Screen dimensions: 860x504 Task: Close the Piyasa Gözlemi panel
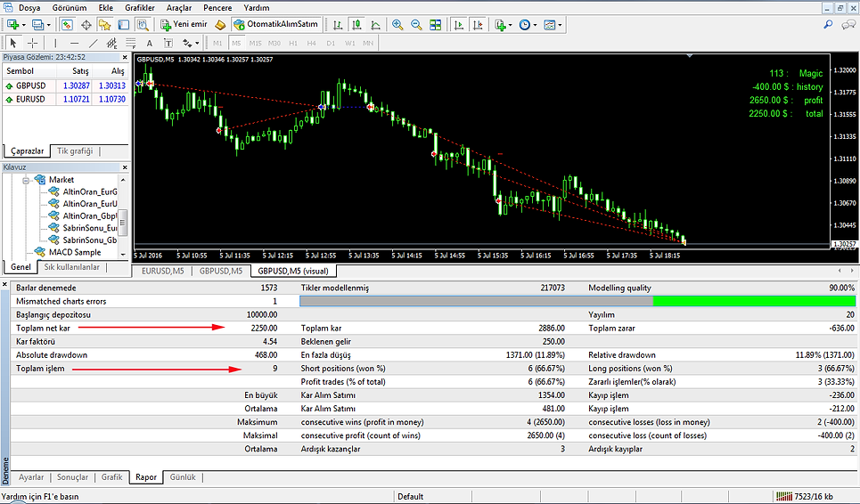125,57
